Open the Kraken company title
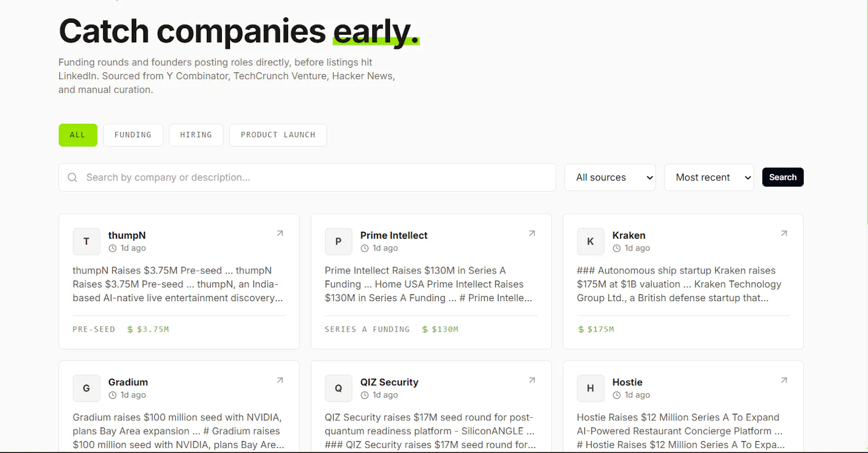 (x=629, y=235)
